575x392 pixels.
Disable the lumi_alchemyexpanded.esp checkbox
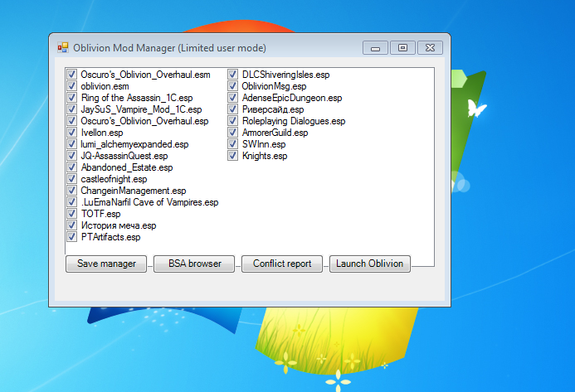tap(71, 144)
